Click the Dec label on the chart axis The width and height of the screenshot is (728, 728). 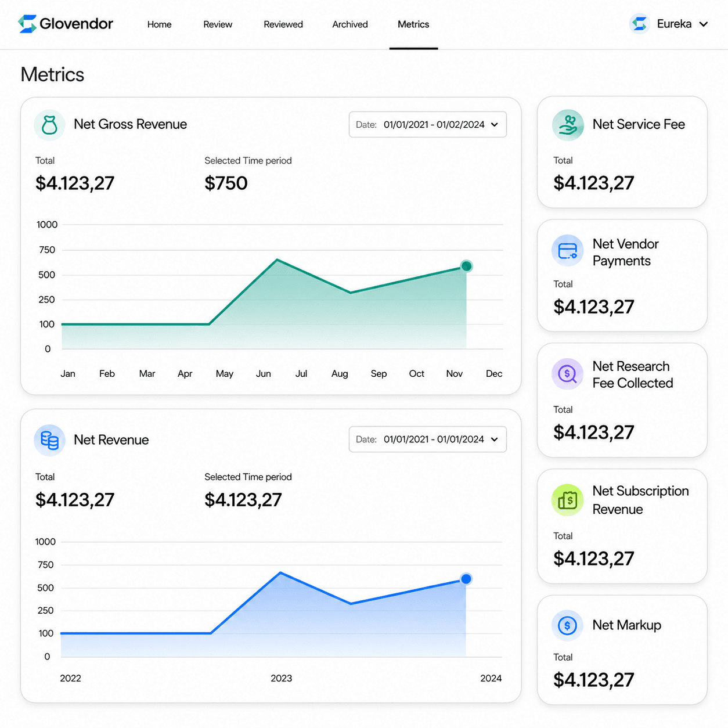[494, 374]
